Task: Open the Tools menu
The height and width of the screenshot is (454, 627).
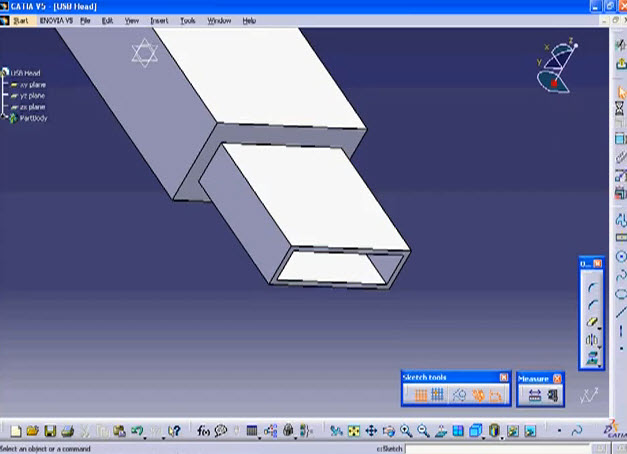Action: [188, 21]
